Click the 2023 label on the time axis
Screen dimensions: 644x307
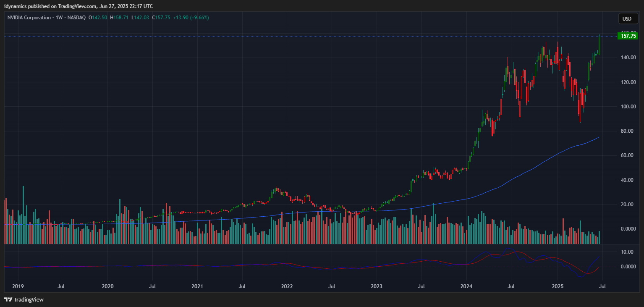pyautogui.click(x=377, y=286)
